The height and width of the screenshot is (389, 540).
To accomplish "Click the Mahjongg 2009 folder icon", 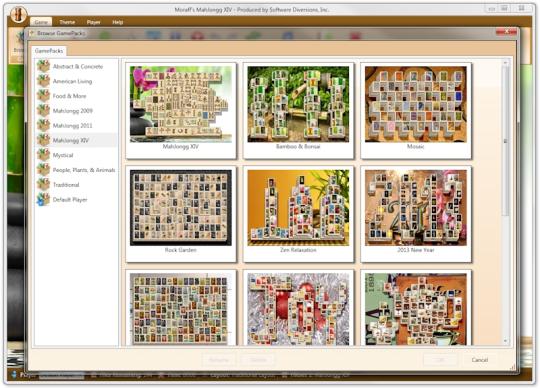I will (43, 111).
